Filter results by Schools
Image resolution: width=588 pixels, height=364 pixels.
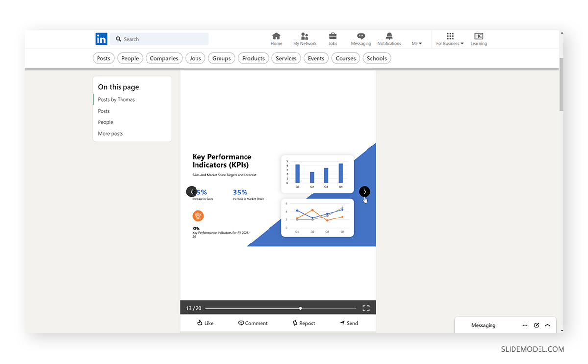[377, 58]
